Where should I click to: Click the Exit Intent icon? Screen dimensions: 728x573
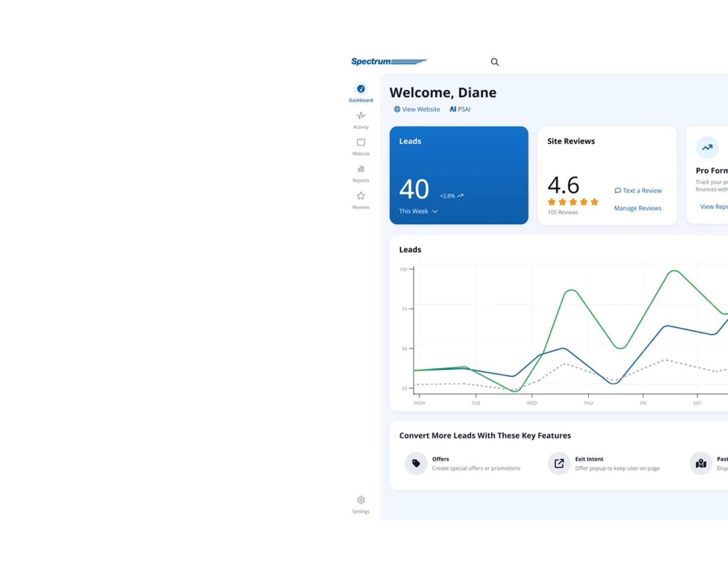559,463
